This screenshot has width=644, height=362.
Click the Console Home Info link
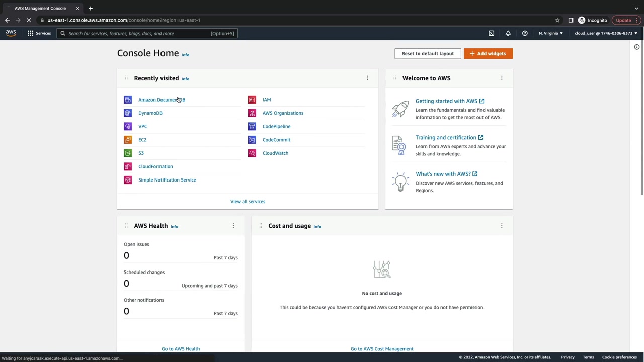[x=185, y=55]
